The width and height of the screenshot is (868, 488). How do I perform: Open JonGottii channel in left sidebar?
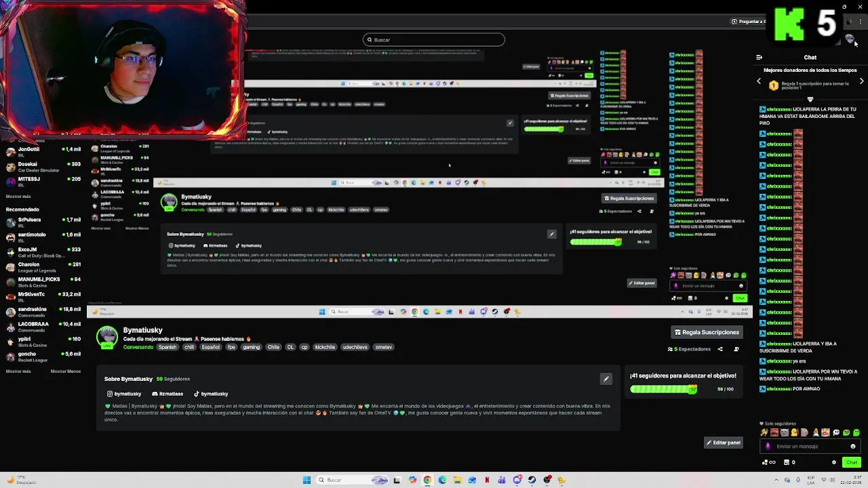(42, 151)
